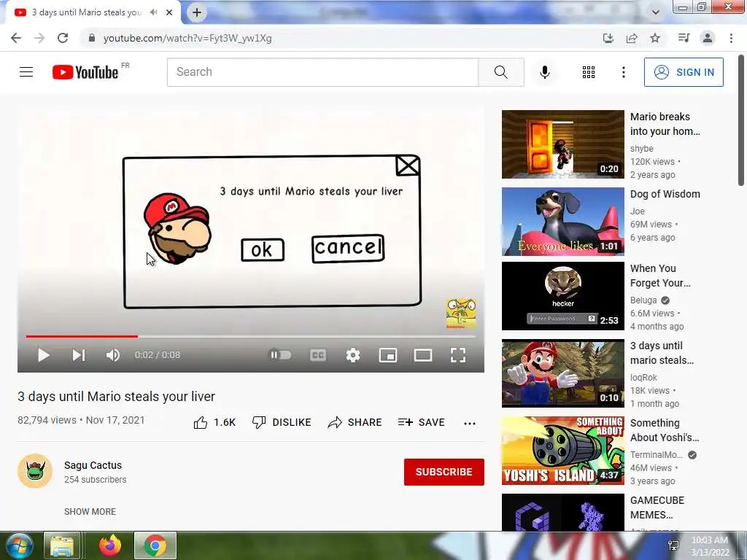SAVE the video to a playlist
This screenshot has height=560, width=747.
click(422, 422)
